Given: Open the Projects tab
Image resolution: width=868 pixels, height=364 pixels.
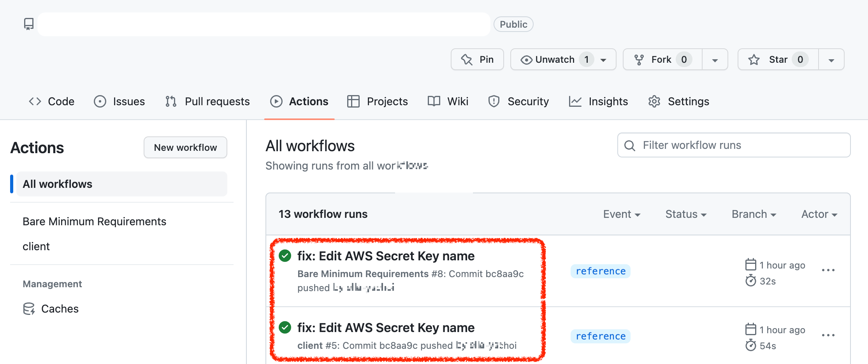Looking at the screenshot, I should 378,101.
